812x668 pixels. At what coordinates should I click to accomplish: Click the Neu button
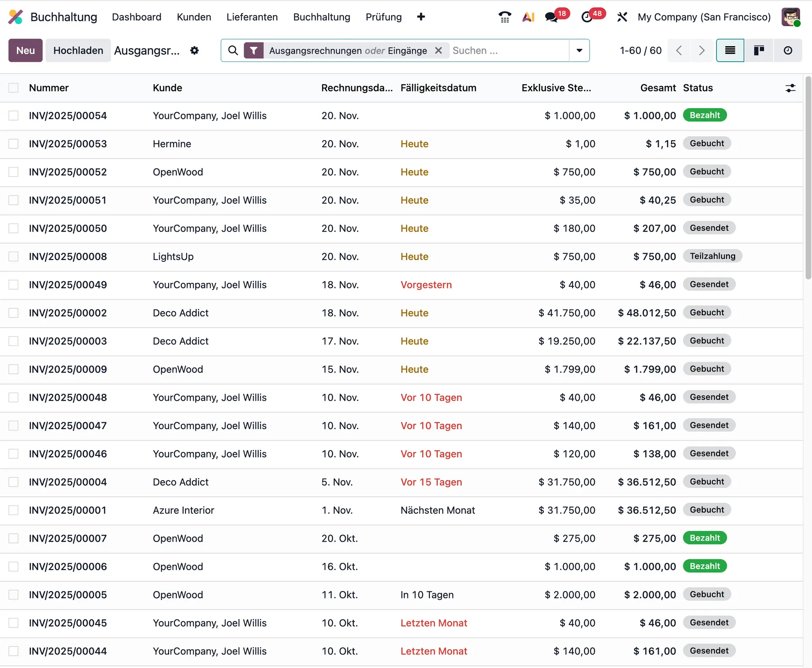pyautogui.click(x=25, y=50)
